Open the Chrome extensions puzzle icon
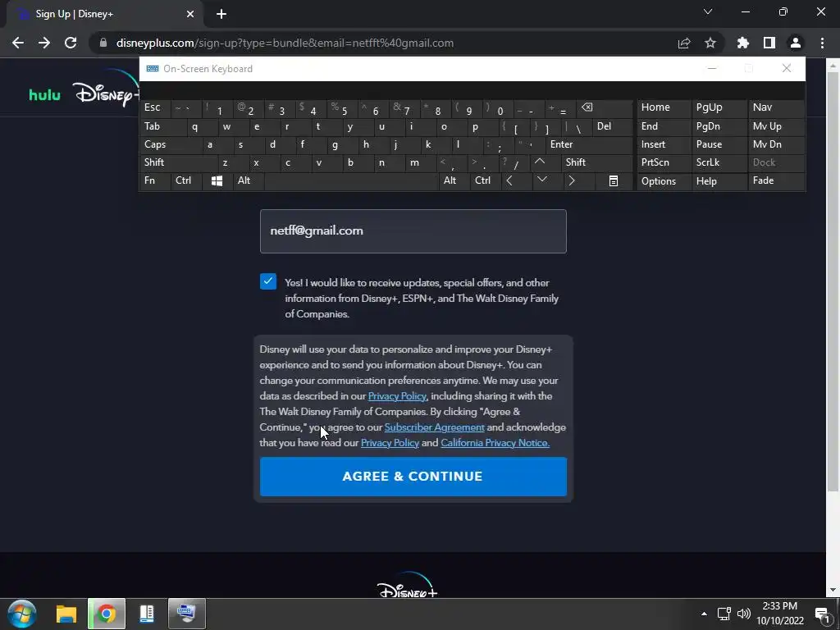 743,43
